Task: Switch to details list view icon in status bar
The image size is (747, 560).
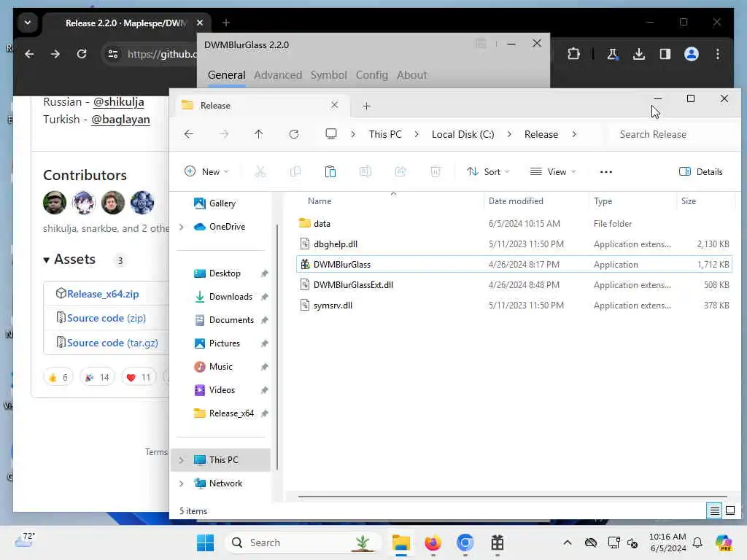Action: [715, 511]
